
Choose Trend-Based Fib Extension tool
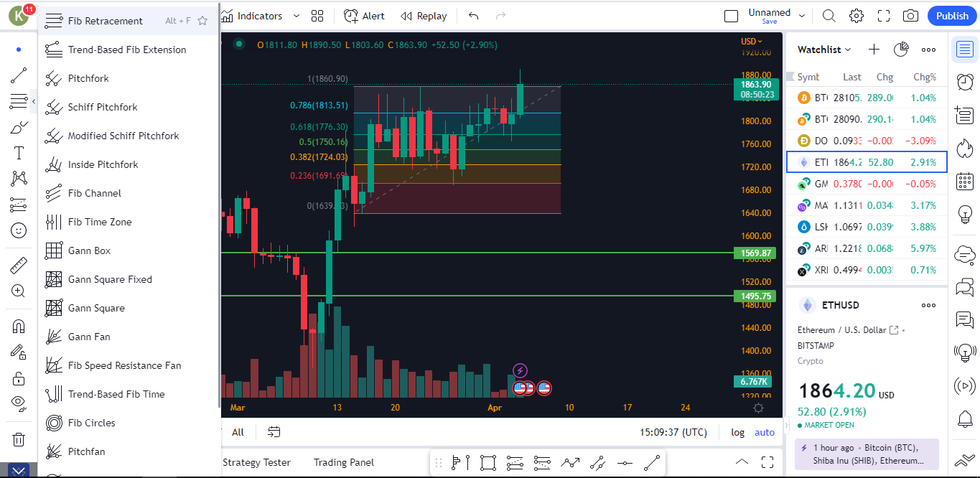128,50
